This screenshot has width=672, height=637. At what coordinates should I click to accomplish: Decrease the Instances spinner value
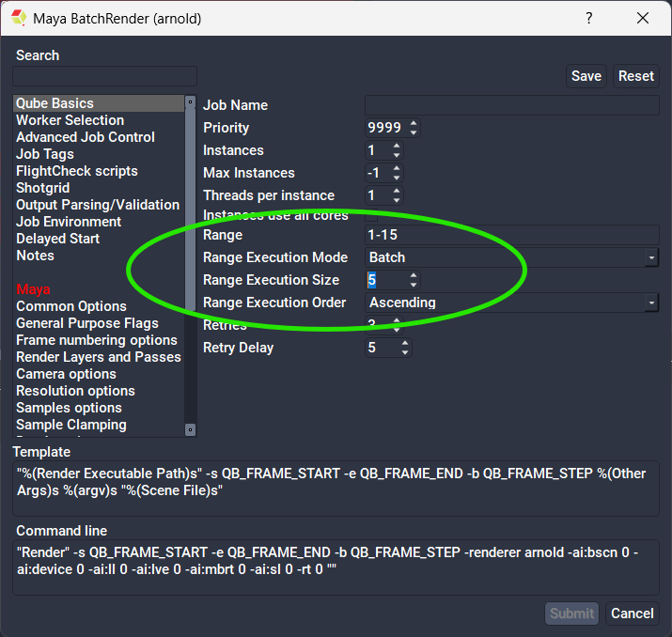tap(397, 155)
